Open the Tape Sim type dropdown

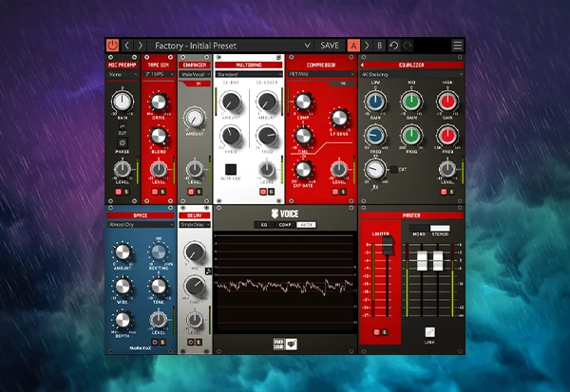point(159,74)
